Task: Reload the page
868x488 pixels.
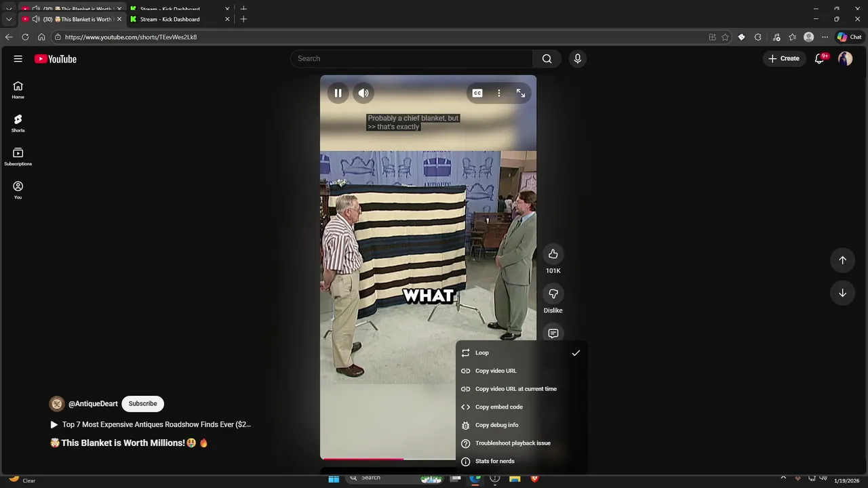Action: coord(25,37)
